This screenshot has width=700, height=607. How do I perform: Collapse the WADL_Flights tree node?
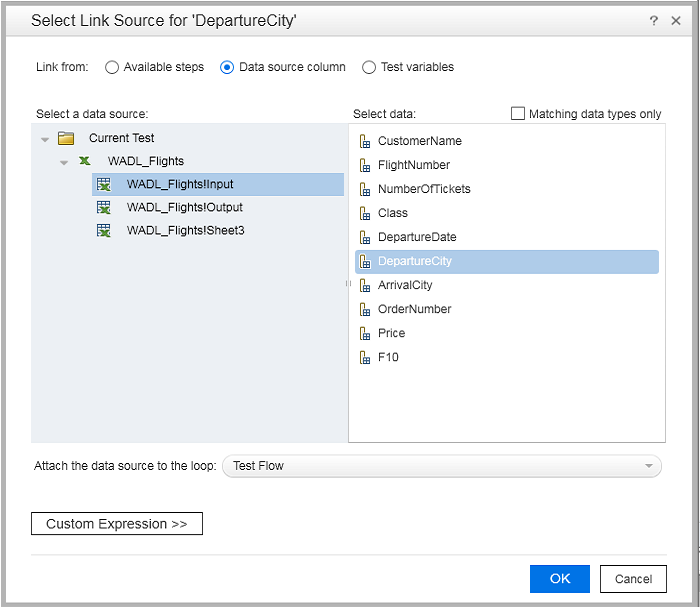[x=64, y=162]
